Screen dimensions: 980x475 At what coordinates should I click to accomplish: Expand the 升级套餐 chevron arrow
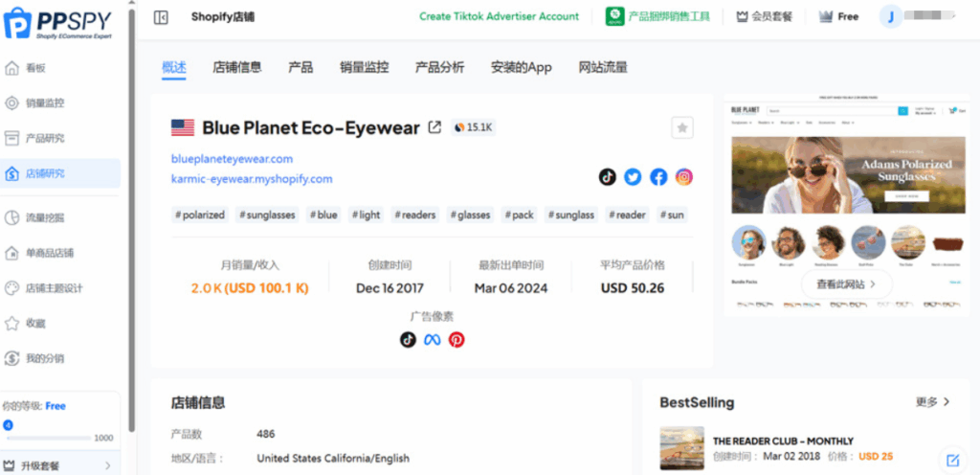(x=107, y=465)
